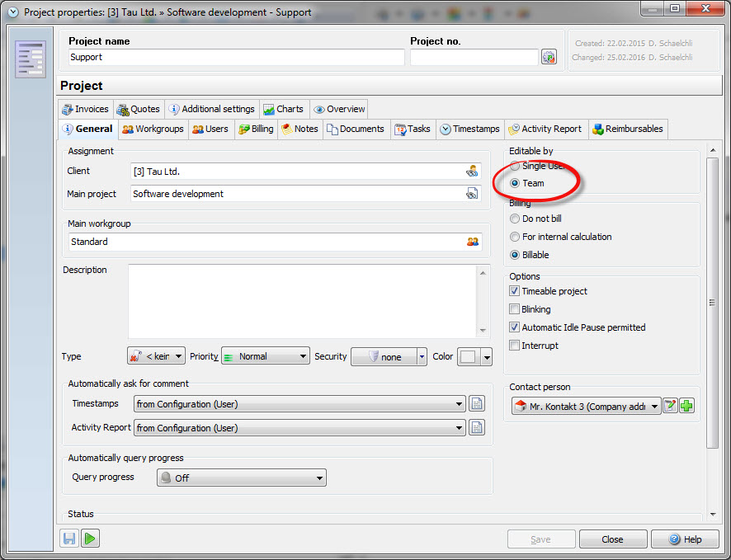This screenshot has height=560, width=731.
Task: Select the Single User radio button
Action: click(x=516, y=166)
